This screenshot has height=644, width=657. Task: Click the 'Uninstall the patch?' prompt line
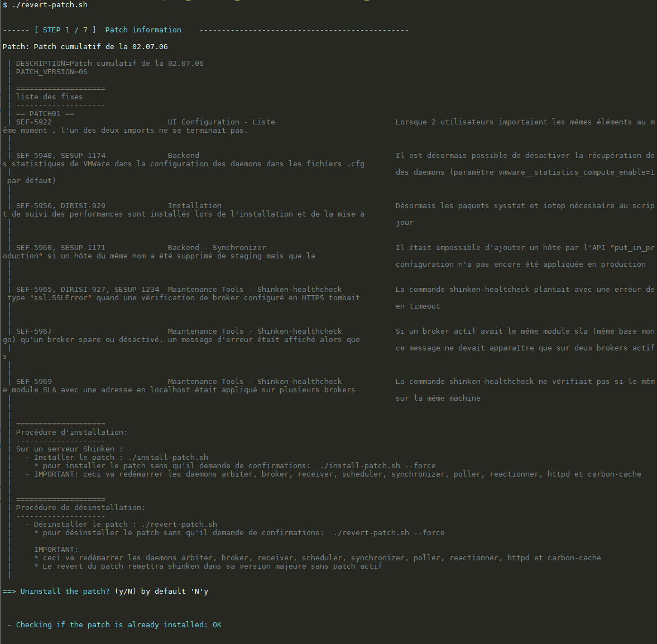[65, 592]
